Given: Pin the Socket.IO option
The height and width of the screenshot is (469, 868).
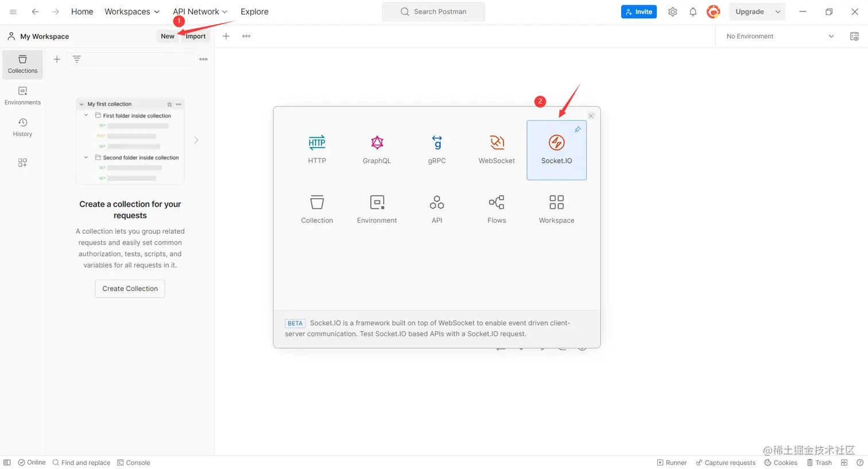Looking at the screenshot, I should tap(578, 129).
